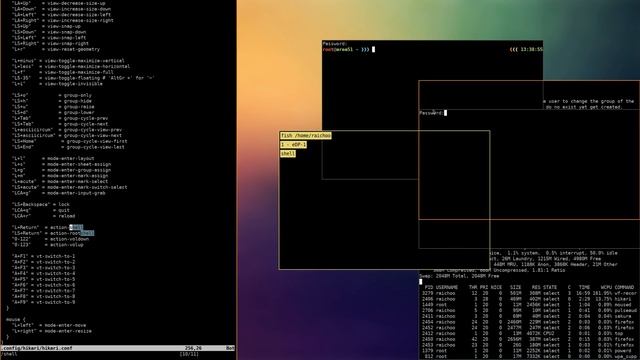Click the "lock" binding line
640x360 pixels.
pos(41,204)
